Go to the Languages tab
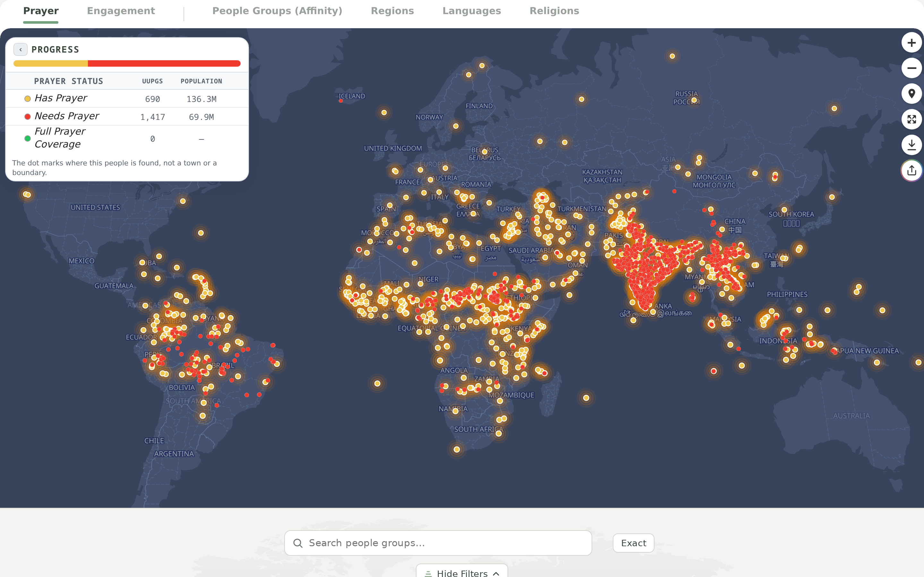The width and height of the screenshot is (924, 577). coord(472,11)
